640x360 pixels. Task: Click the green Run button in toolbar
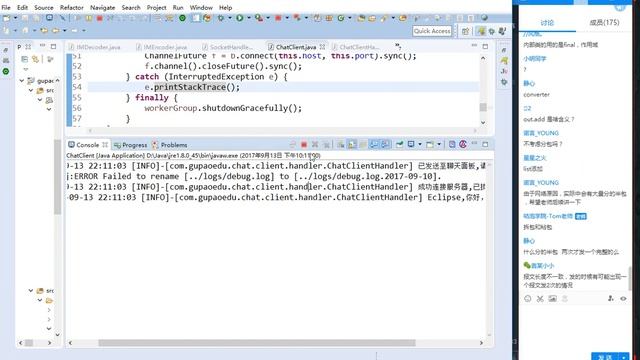tap(240, 18)
